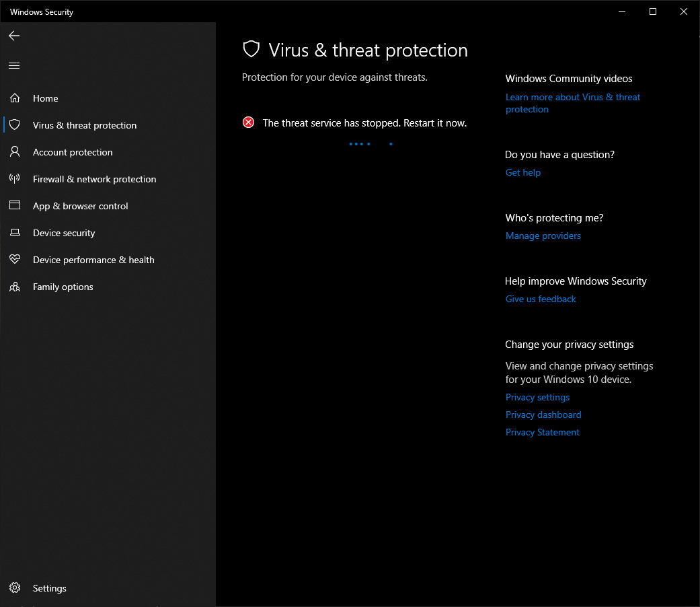Open the Privacy Statement link
700x607 pixels.
tap(543, 432)
